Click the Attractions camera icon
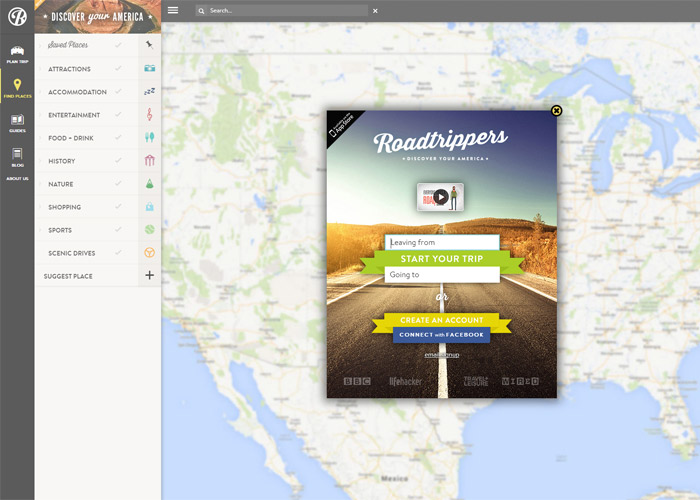The width and height of the screenshot is (700, 500). click(x=150, y=68)
